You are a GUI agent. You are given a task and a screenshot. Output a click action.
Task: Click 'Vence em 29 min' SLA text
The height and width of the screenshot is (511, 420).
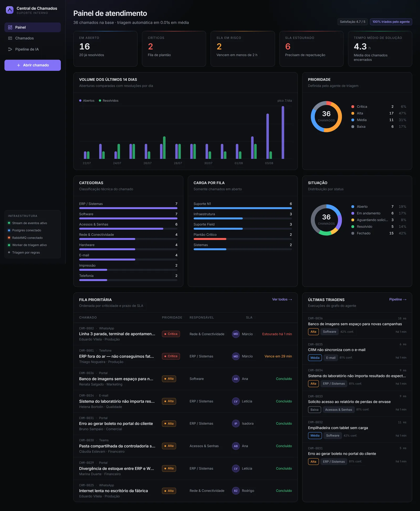(x=278, y=356)
